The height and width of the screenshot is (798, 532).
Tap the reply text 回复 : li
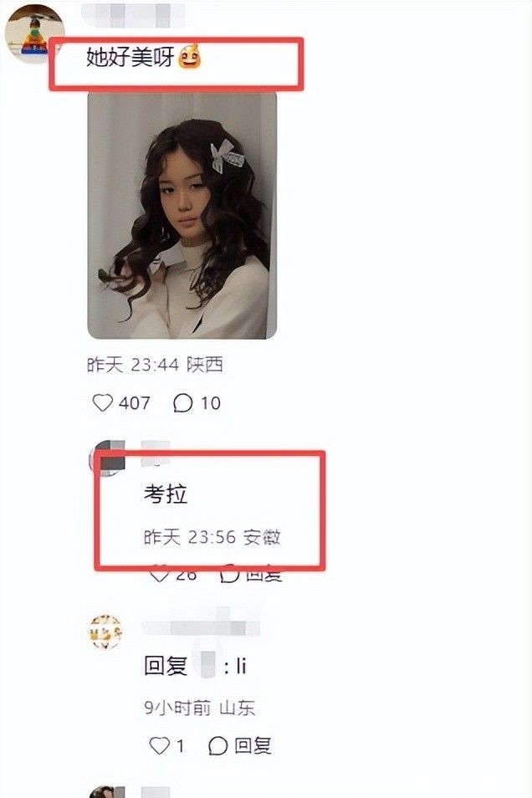coord(196,666)
